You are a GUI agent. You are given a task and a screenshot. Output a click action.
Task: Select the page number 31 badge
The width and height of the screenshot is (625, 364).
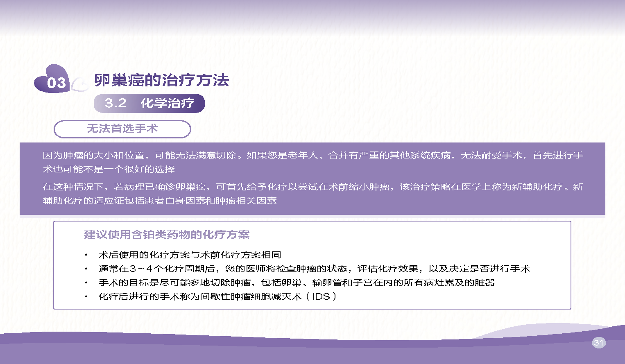[598, 343]
